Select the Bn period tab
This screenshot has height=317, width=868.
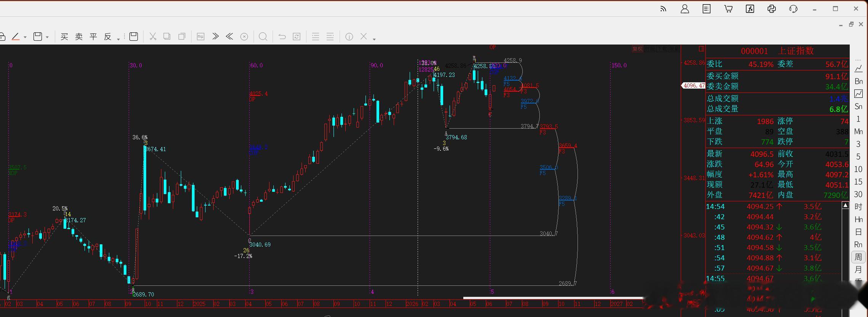(x=858, y=81)
